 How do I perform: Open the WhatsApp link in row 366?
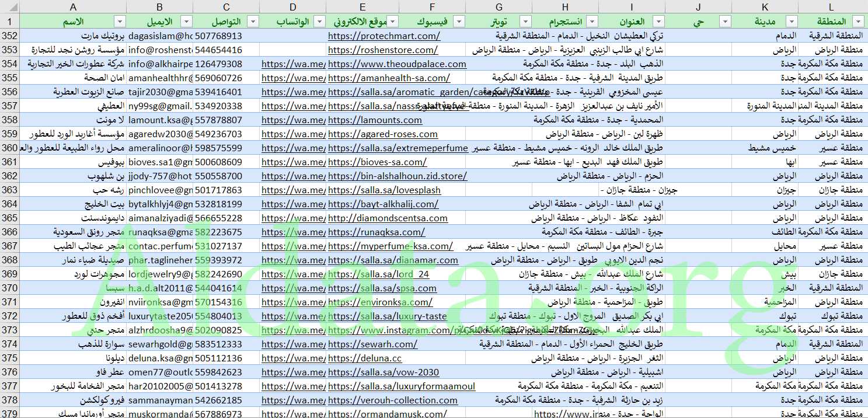point(293,232)
